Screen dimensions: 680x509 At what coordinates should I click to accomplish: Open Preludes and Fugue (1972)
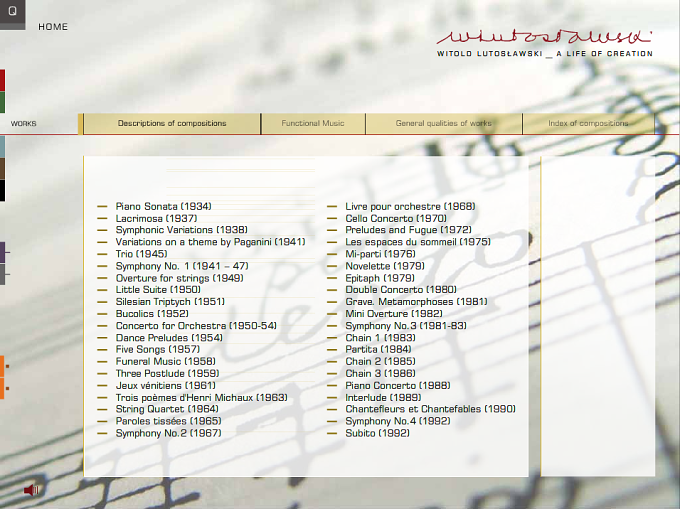point(409,230)
